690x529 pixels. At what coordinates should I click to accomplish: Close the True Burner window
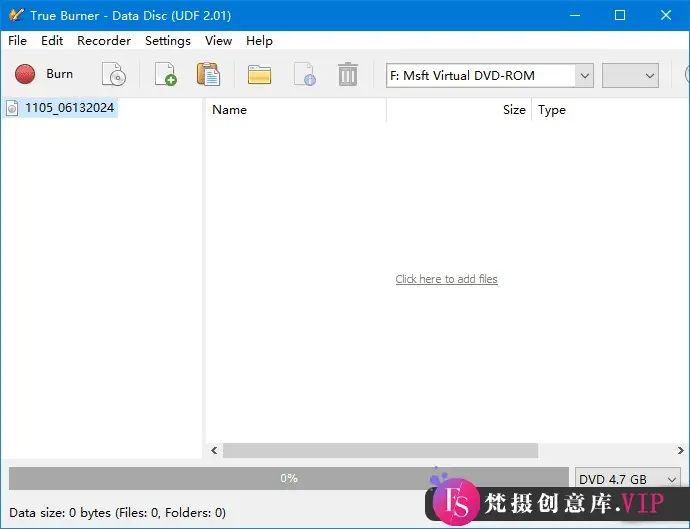(x=666, y=15)
